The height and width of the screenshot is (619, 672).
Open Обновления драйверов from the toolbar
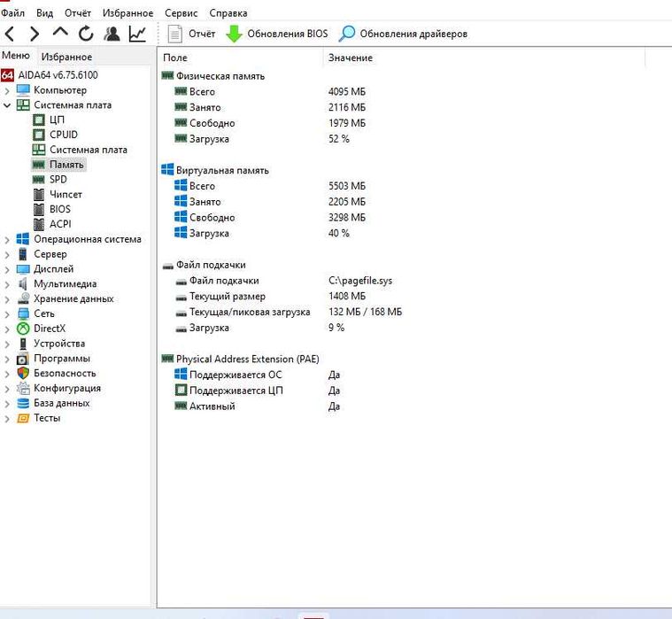[x=403, y=34]
